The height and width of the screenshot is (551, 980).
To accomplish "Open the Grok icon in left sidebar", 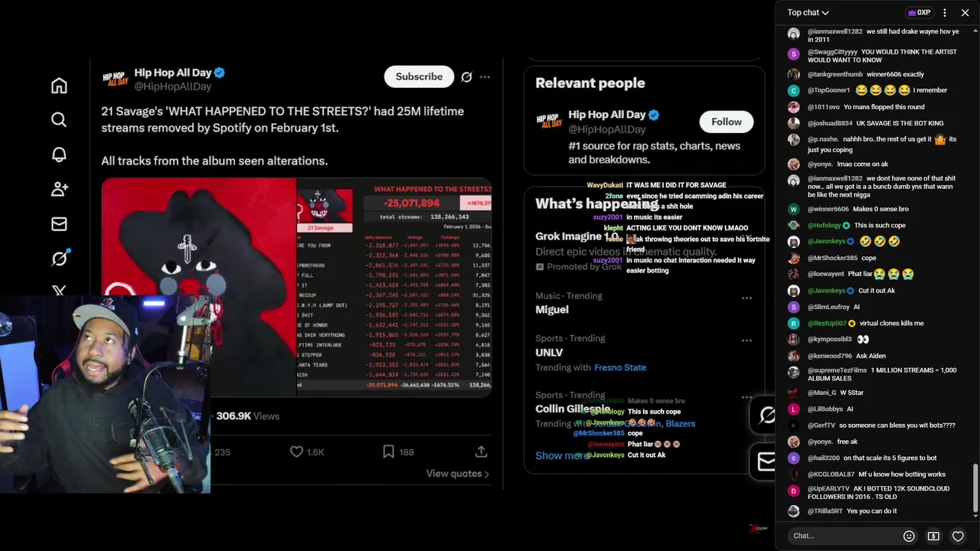I will [x=60, y=258].
